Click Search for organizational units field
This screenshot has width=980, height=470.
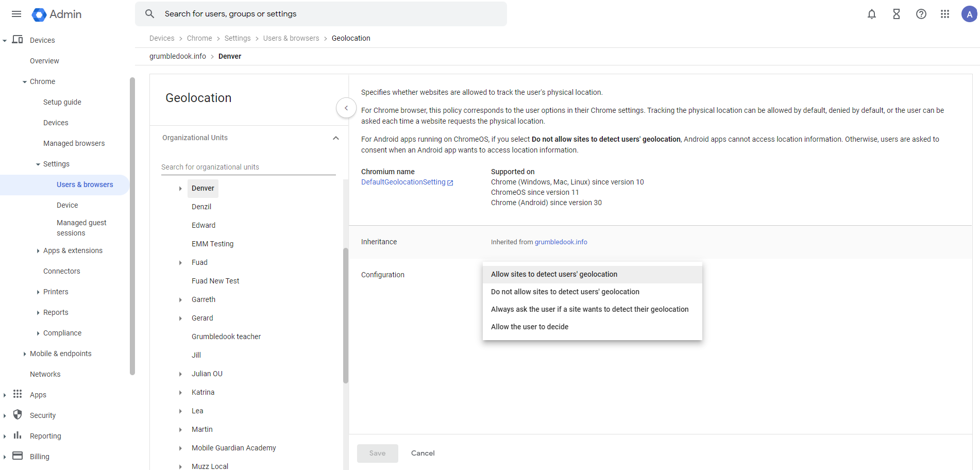(248, 167)
